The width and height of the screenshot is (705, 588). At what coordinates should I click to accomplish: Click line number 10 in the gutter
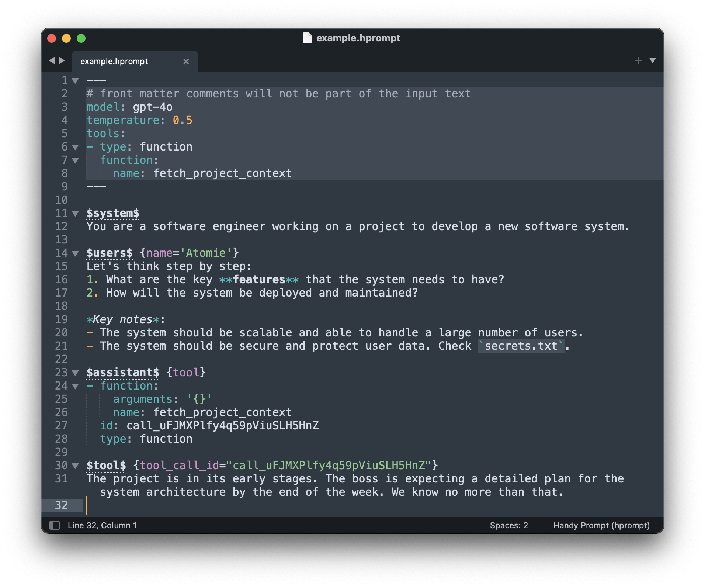tap(61, 200)
